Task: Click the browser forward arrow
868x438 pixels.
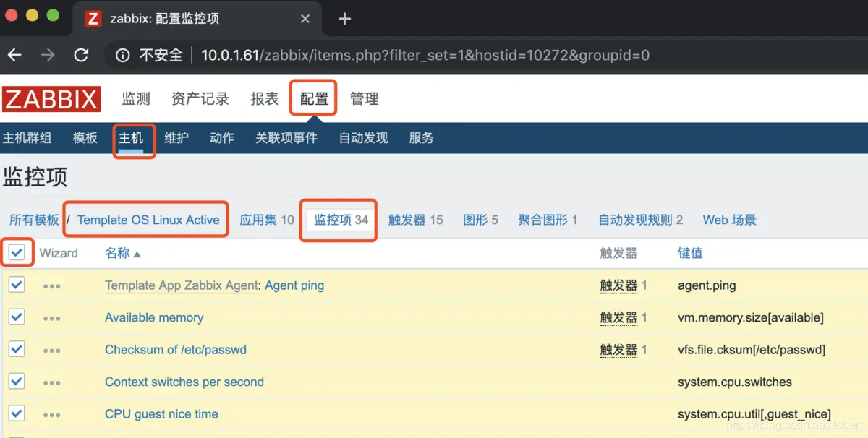Action: point(48,55)
